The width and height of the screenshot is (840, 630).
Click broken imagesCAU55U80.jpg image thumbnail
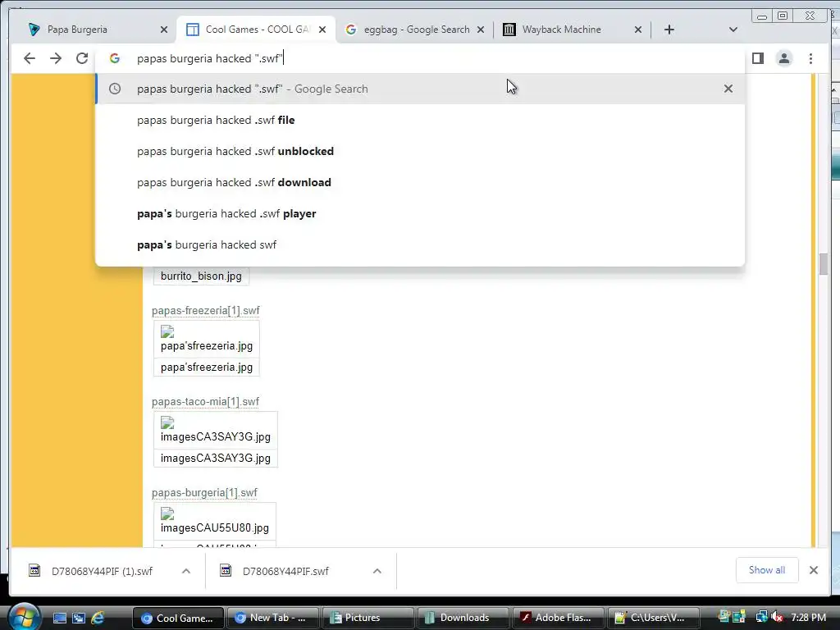click(167, 514)
